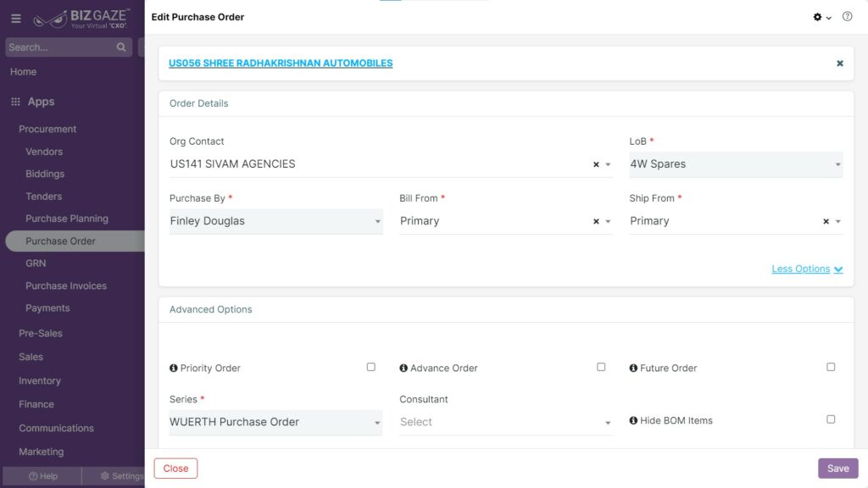Tick the Future Order checkbox
The image size is (868, 488).
(831, 367)
